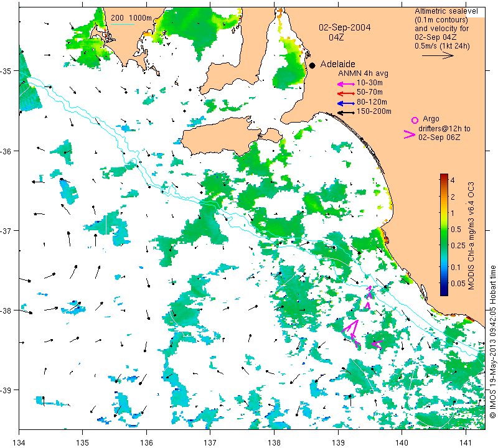
Task: Click the longitude label 138
Action: click(x=274, y=442)
